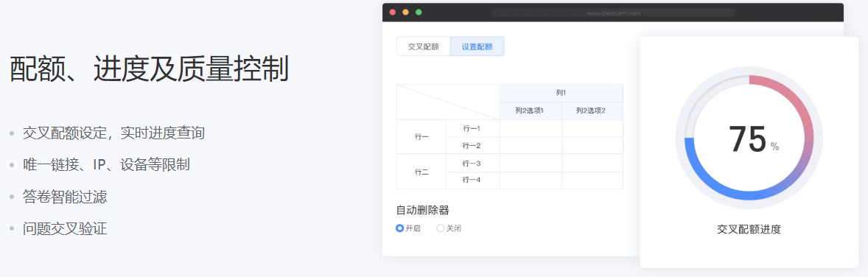This screenshot has width=868, height=277.
Task: Select the 行一-4 row label
Action: pyautogui.click(x=473, y=180)
